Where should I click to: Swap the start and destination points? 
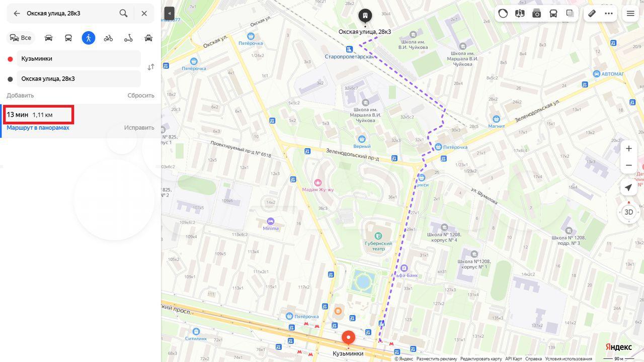150,67
